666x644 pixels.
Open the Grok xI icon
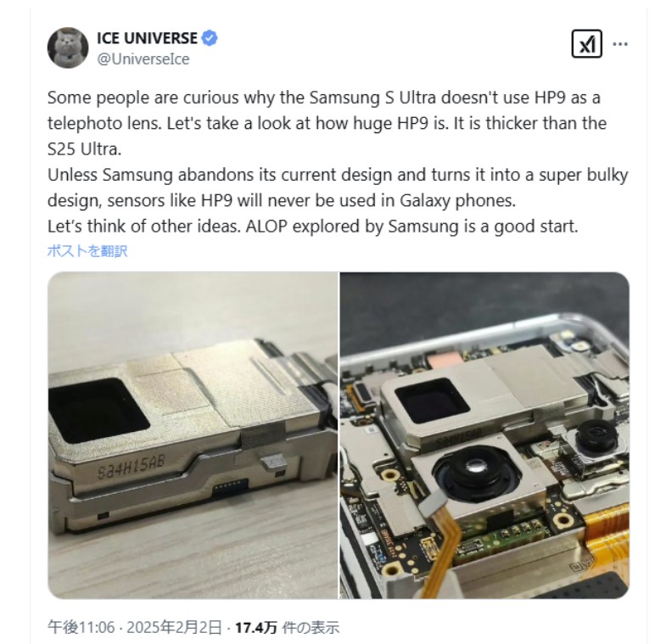[586, 43]
